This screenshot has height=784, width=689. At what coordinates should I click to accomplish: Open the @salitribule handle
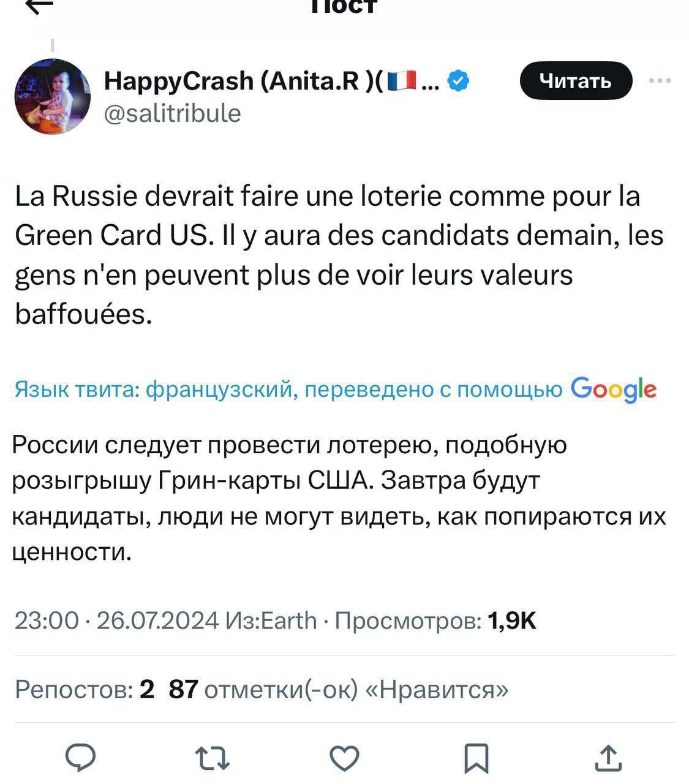173,113
